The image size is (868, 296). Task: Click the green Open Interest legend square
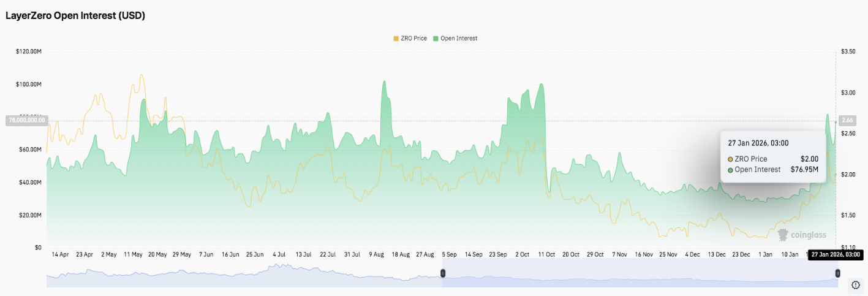[x=436, y=39]
